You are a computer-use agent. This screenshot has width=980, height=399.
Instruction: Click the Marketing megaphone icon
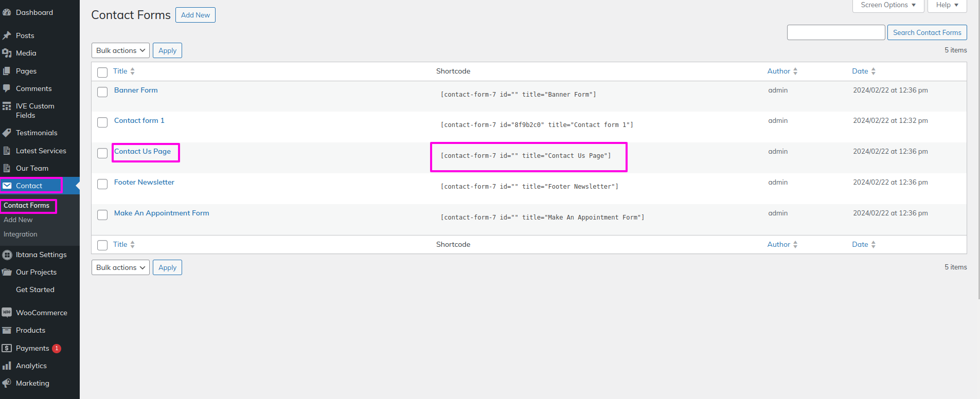(7, 383)
